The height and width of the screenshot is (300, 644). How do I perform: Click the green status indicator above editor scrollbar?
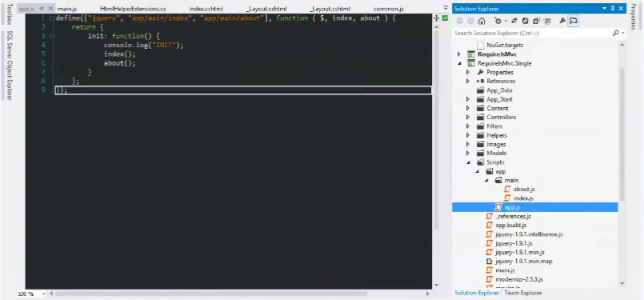(x=446, y=18)
